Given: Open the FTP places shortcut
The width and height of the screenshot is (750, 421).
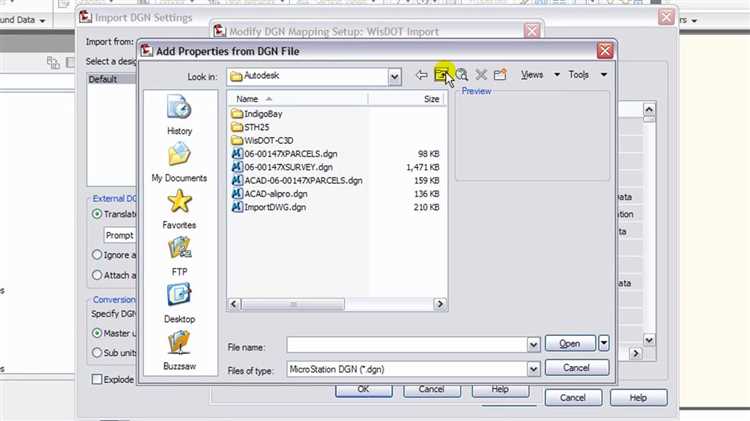Looking at the screenshot, I should coord(179,256).
